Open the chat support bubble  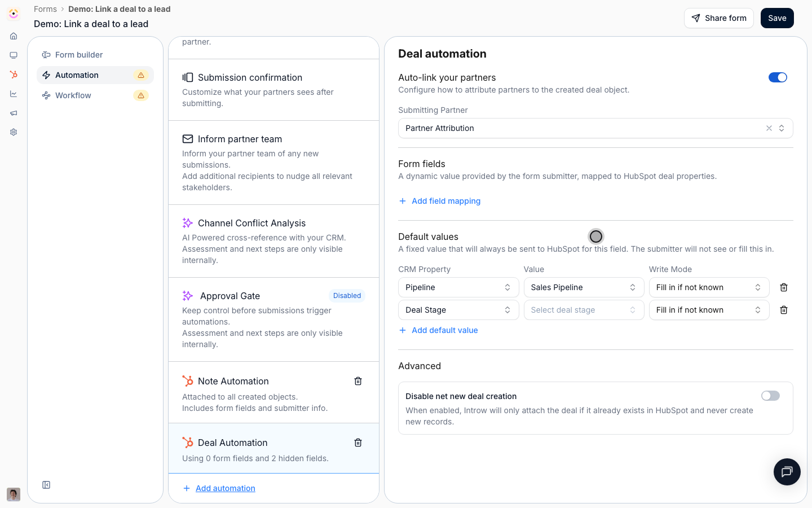(x=787, y=472)
